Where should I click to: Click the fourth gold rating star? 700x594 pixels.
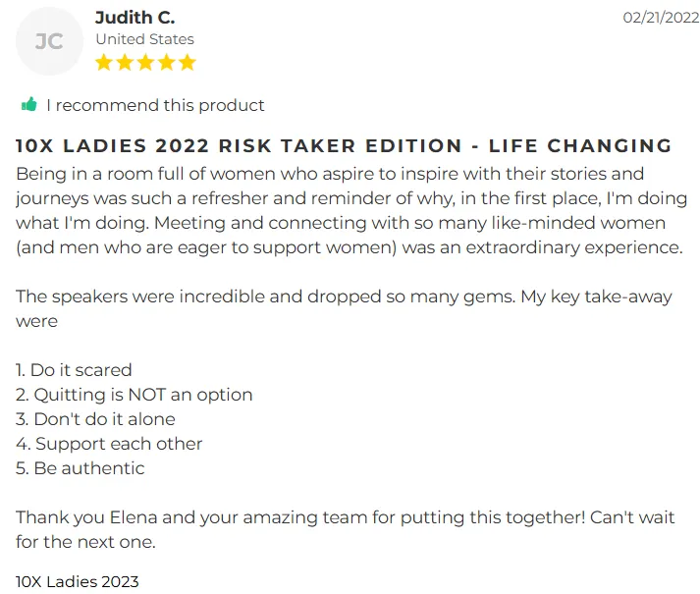167,63
